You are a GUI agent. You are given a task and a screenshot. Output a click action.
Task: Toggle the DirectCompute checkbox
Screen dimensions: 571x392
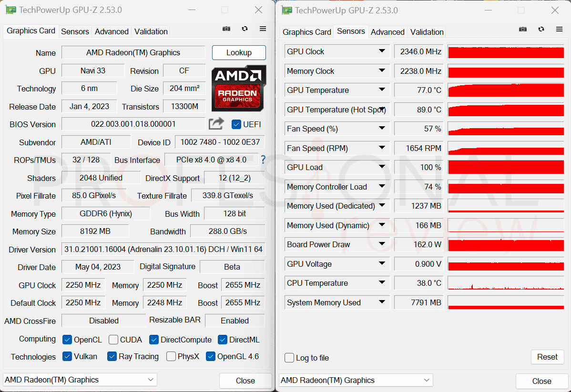tap(153, 340)
